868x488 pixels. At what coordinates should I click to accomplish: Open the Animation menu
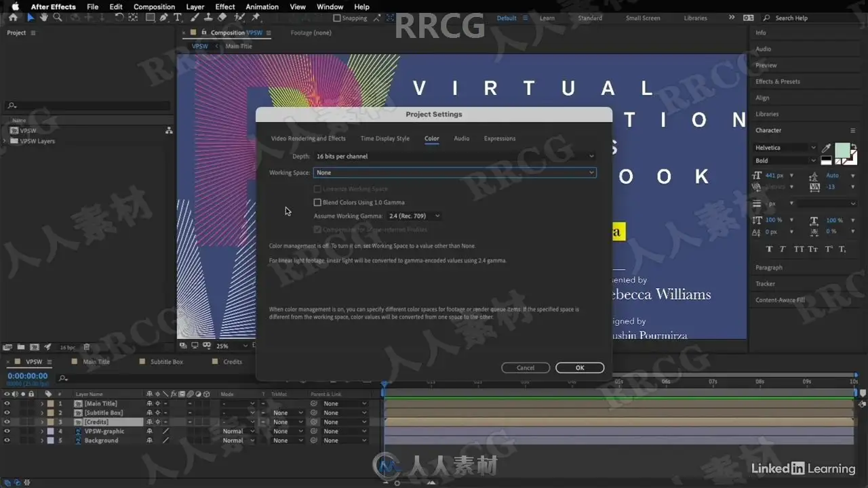click(x=262, y=7)
